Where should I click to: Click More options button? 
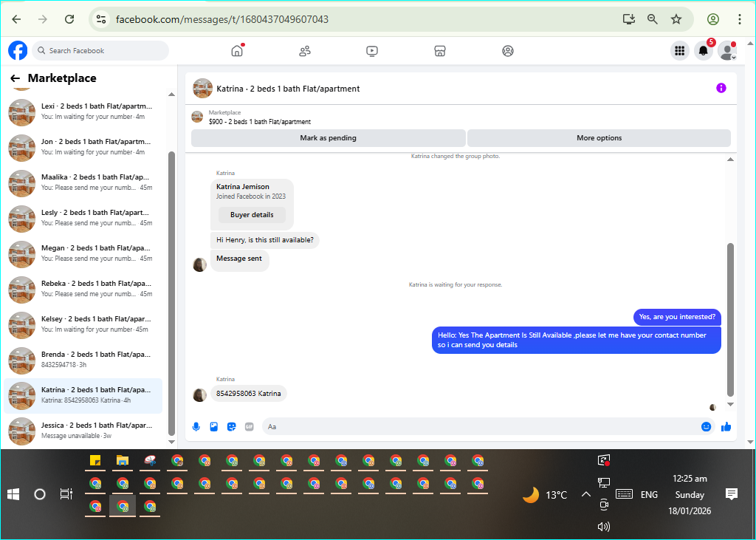coord(599,138)
